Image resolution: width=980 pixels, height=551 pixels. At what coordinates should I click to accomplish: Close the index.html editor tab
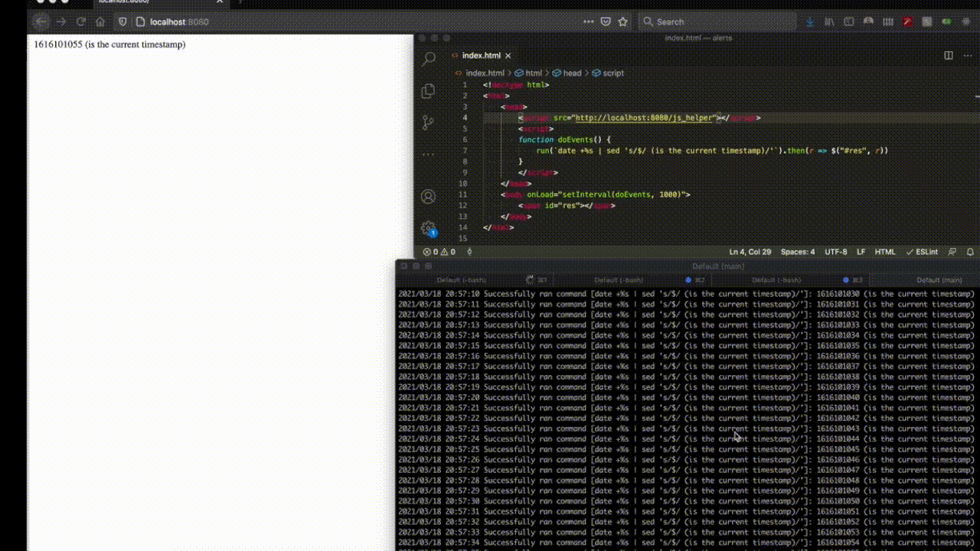pos(508,55)
